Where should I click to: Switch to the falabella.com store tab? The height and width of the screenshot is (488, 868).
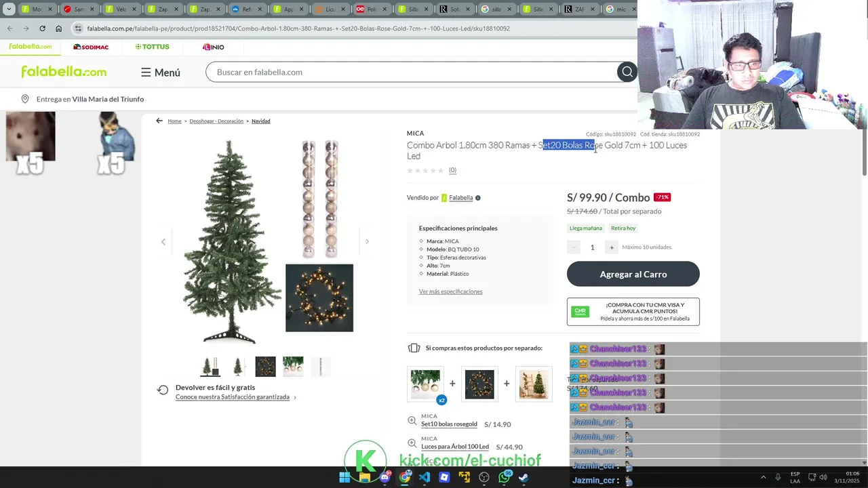coord(31,47)
